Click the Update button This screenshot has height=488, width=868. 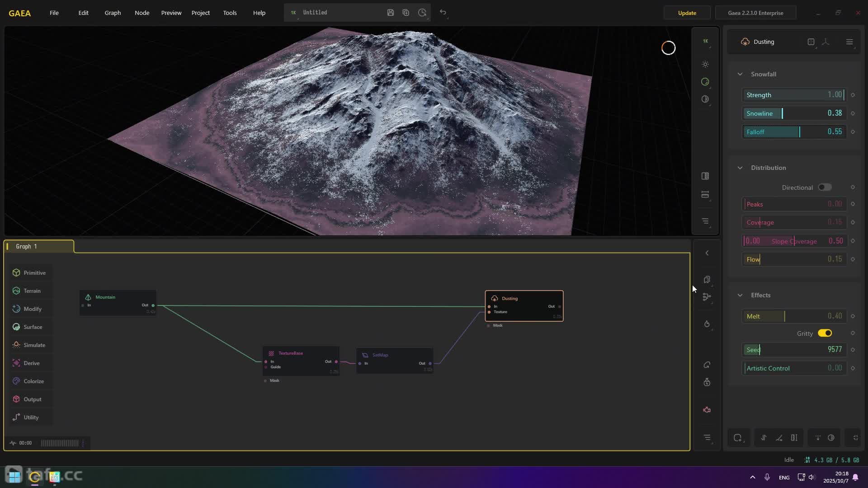[x=687, y=13]
